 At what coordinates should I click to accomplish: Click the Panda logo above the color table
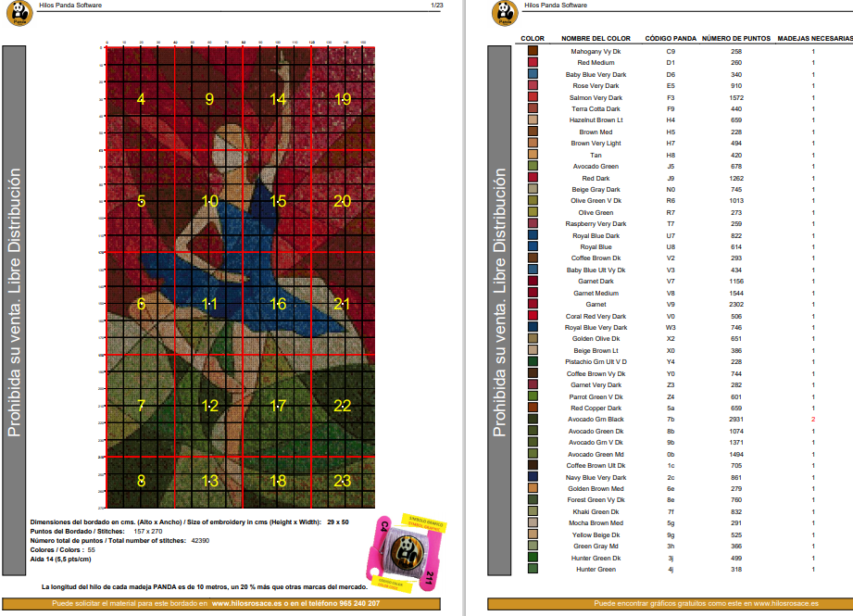pos(505,13)
